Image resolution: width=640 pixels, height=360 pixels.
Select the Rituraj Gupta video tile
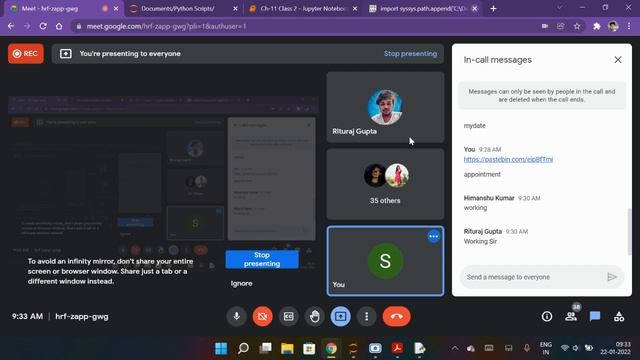pyautogui.click(x=385, y=107)
